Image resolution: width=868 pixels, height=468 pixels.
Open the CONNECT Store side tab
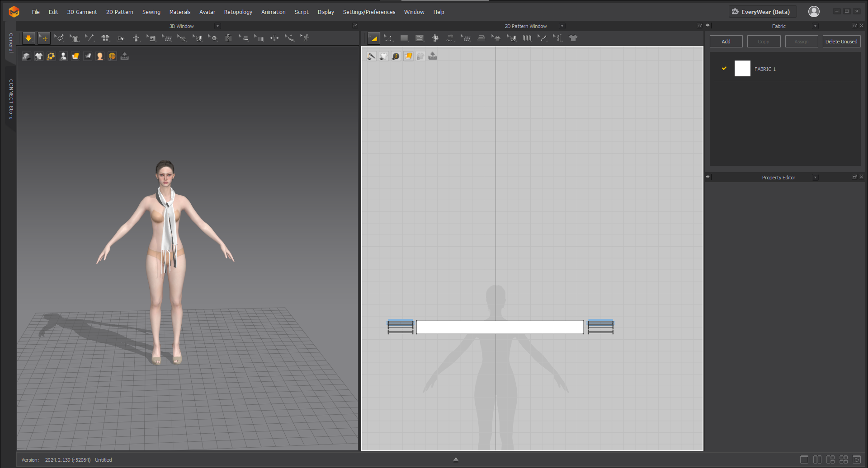click(11, 99)
